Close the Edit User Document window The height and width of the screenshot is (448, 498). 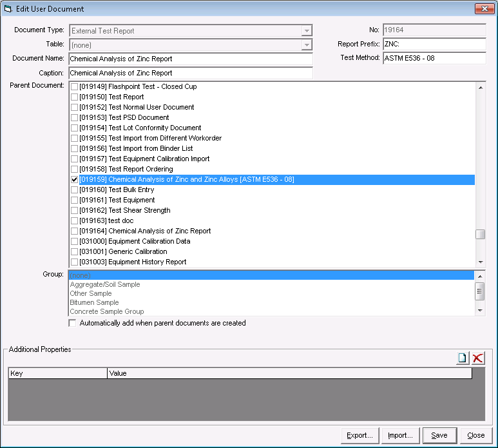(x=484, y=9)
